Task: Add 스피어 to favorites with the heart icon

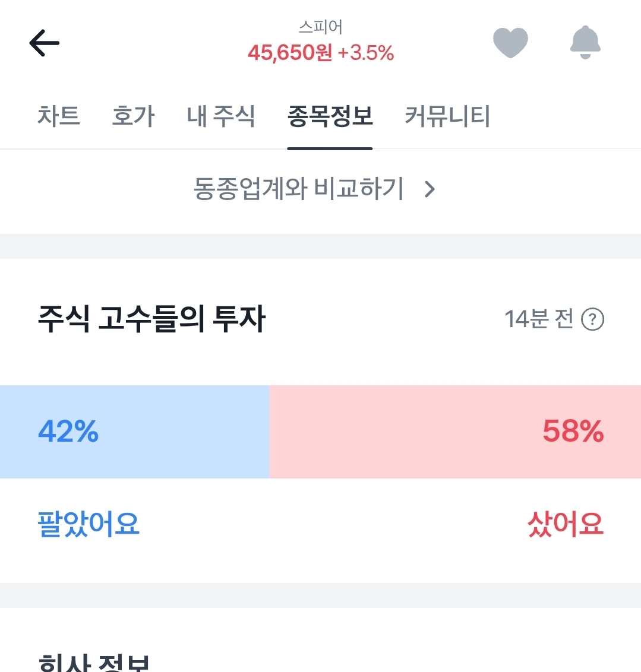Action: pos(510,43)
